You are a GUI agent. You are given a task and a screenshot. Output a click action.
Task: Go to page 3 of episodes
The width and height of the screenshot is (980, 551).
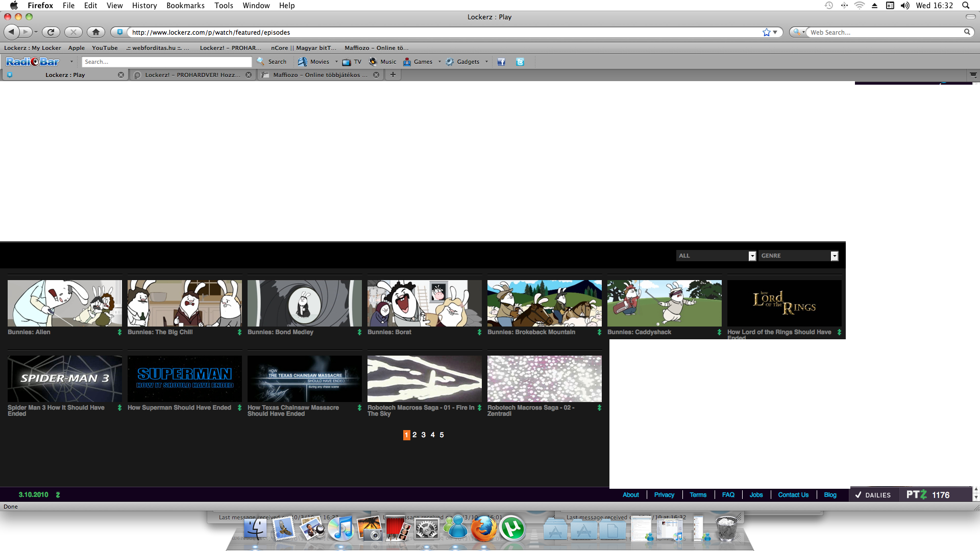pos(423,435)
